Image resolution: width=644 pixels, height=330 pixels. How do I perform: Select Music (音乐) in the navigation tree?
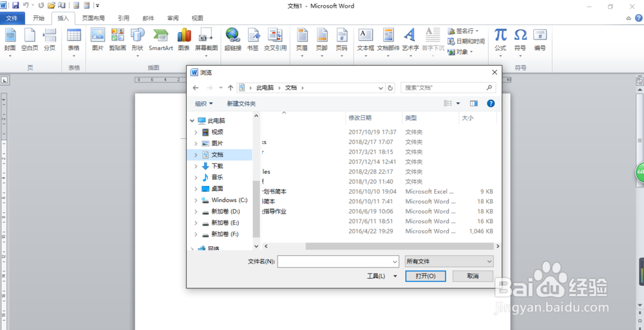tap(217, 178)
